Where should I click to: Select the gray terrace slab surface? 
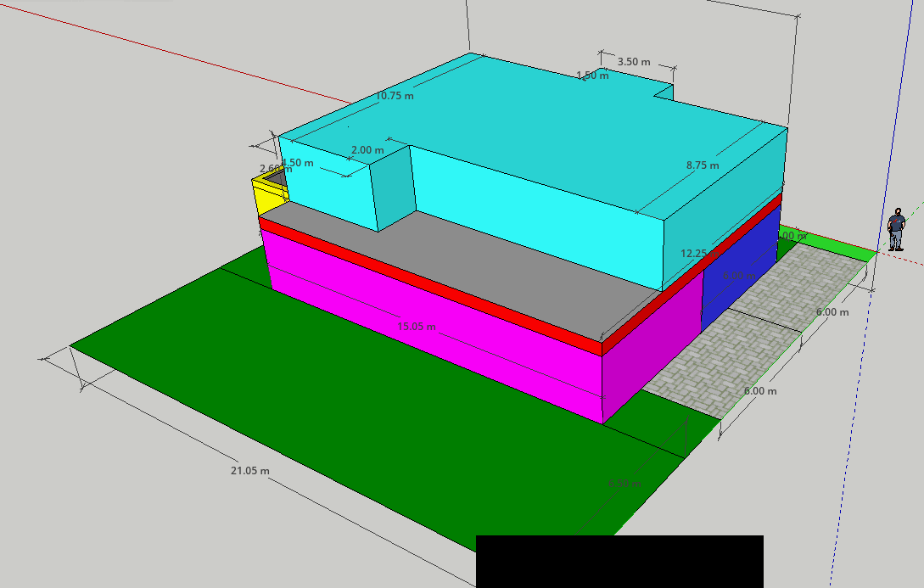point(509,263)
